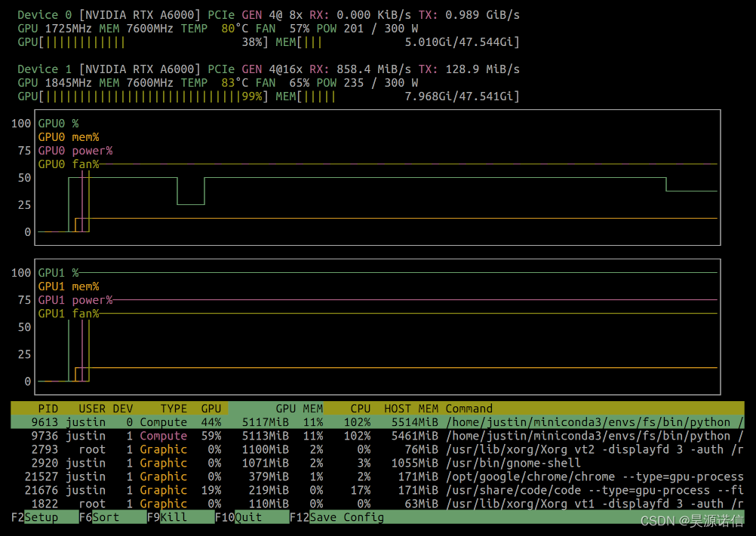Click GPU1 mem% legend label
Screen dimensions: 756x536
[69, 286]
